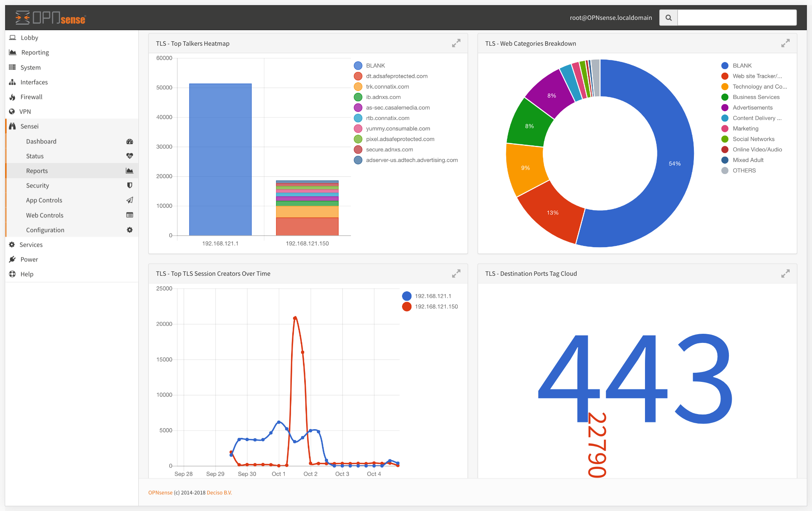
Task: Toggle trk.connatix.com in heatmap legend
Action: [x=388, y=86]
